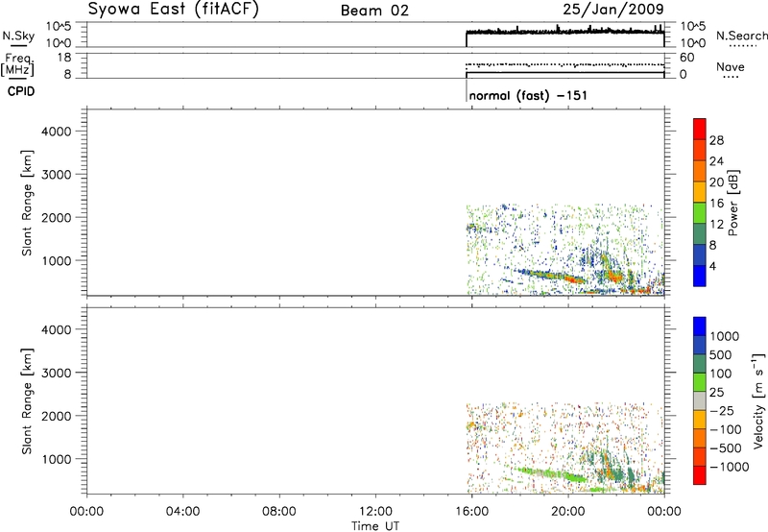
Task: Click the "16:00" time axis tick label
Action: (471, 512)
